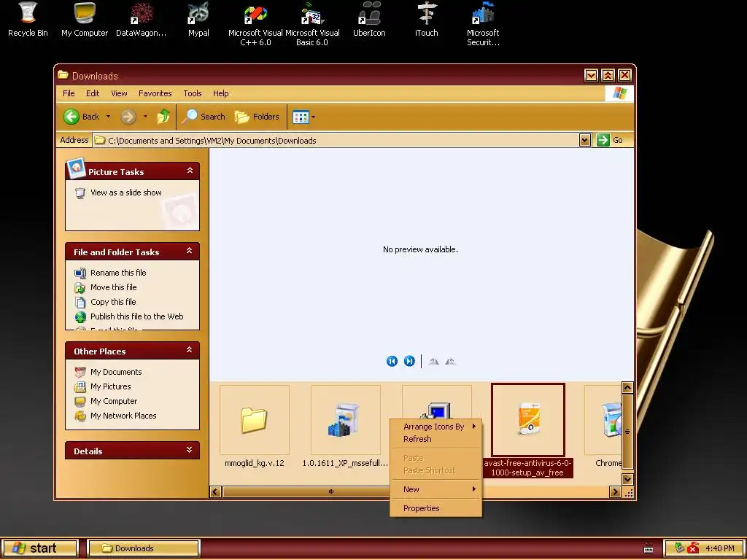Open the New submenu in context menu
747x560 pixels.
436,489
